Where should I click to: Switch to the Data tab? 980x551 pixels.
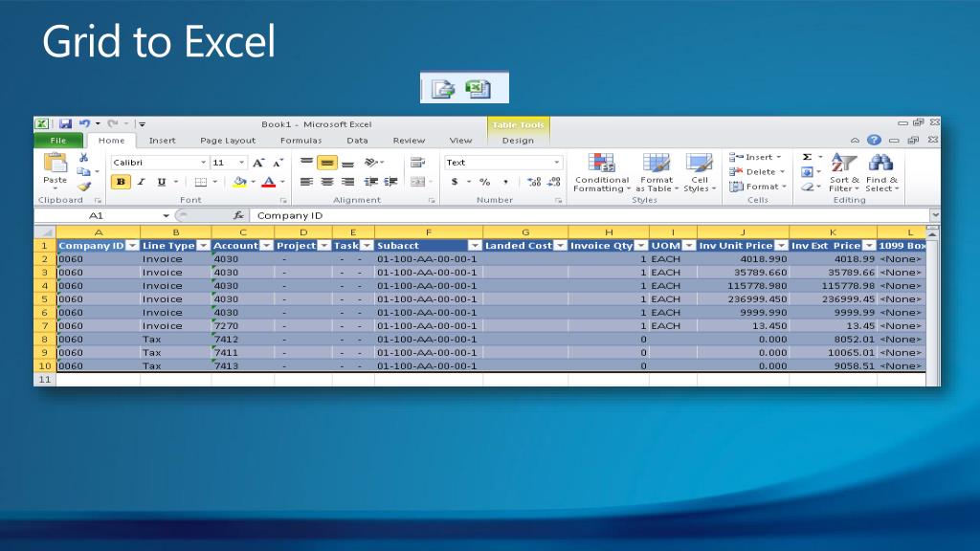tap(357, 140)
